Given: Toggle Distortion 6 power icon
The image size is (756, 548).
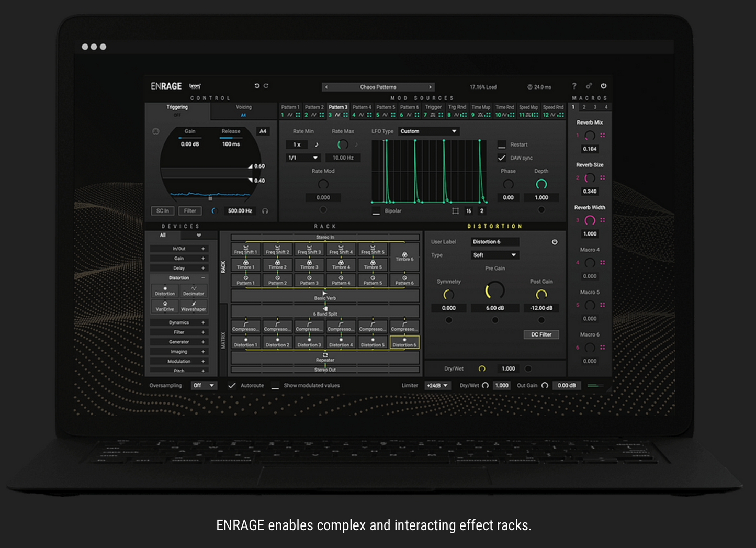Looking at the screenshot, I should (555, 242).
